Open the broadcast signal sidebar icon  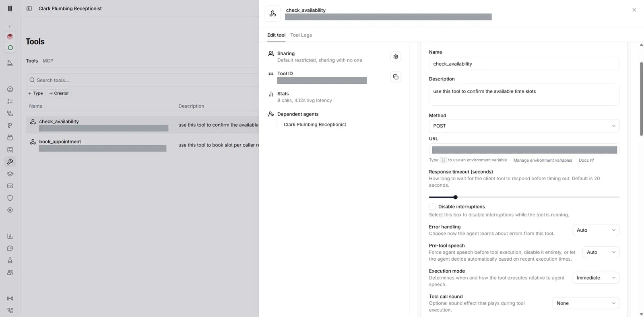(10, 298)
